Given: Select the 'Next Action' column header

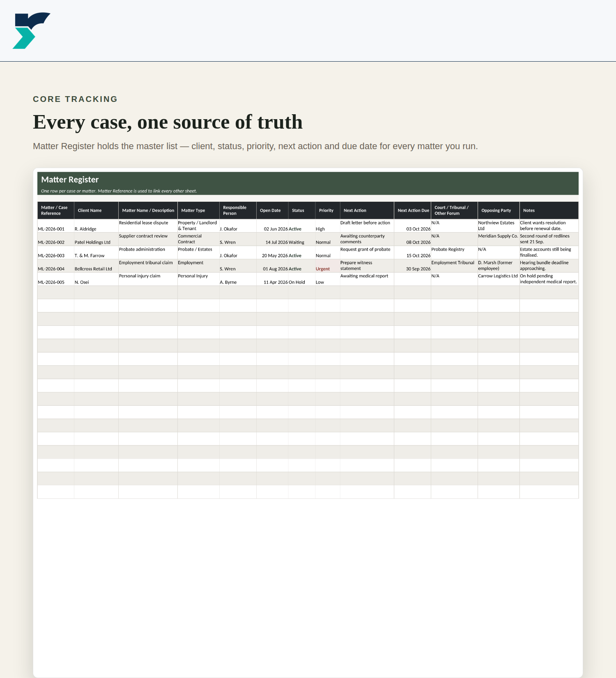Looking at the screenshot, I should pyautogui.click(x=367, y=210).
